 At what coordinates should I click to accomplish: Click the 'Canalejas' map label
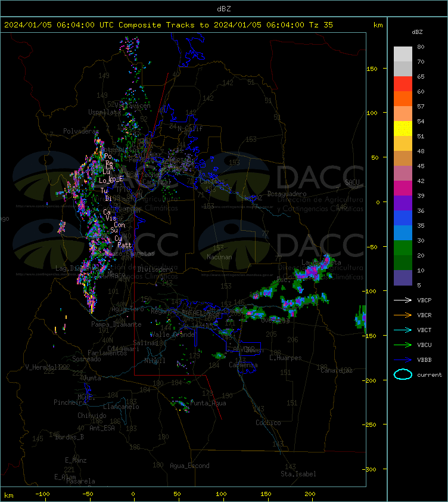tap(337, 370)
